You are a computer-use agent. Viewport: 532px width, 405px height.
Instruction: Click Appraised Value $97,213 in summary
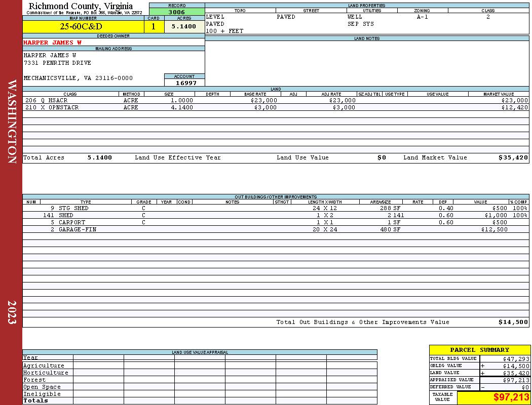coord(516,380)
